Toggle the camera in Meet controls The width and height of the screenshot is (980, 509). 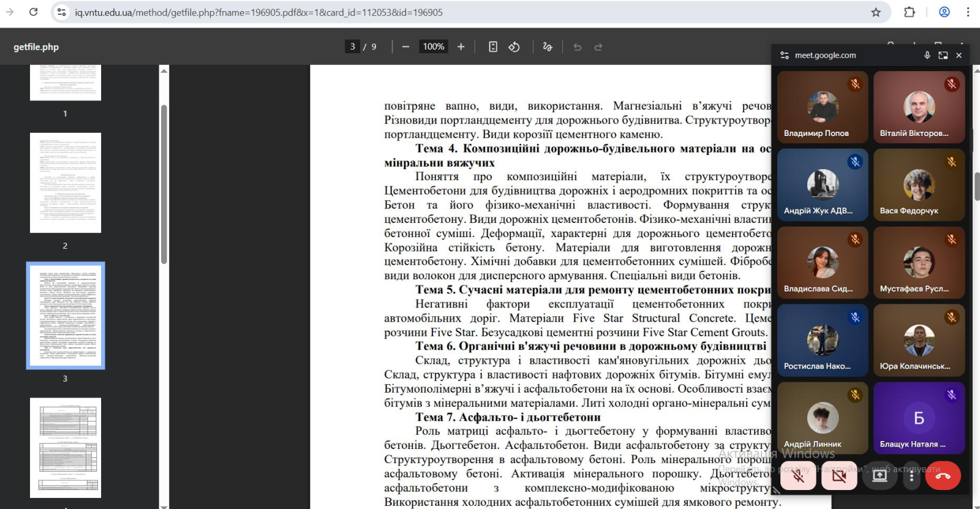839,476
